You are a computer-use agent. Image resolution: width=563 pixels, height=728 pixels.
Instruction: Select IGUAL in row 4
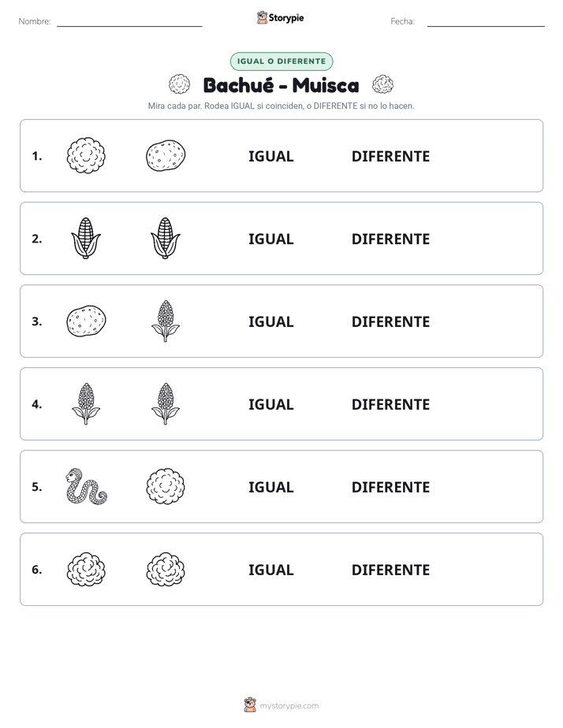point(270,404)
